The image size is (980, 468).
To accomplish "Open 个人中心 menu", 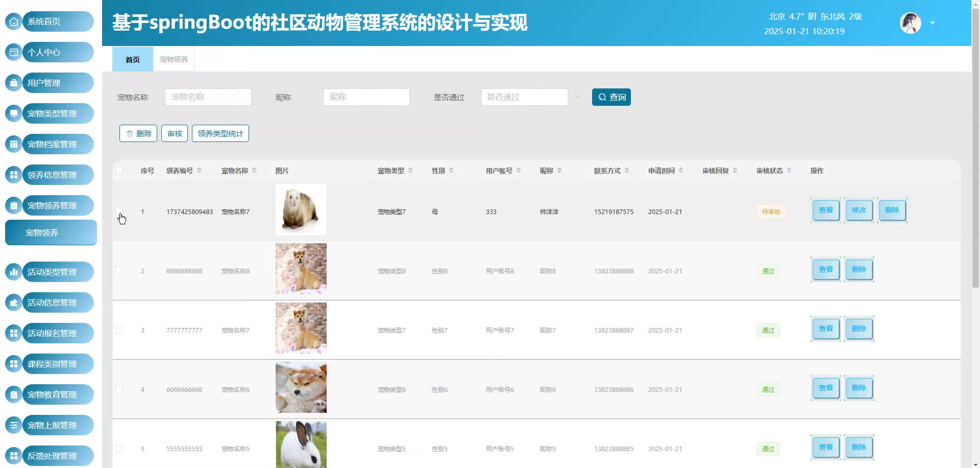I will point(58,52).
